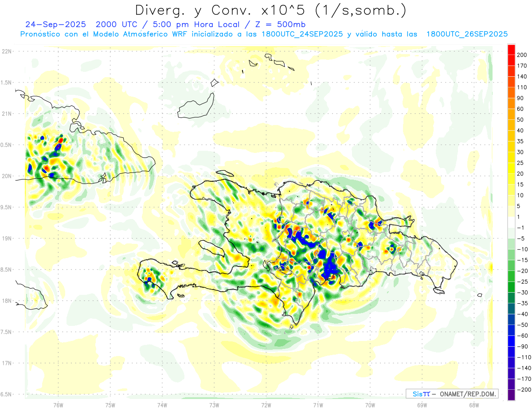Click the -170 value on the color scale
Screen dimensions: 532x411
click(524, 379)
